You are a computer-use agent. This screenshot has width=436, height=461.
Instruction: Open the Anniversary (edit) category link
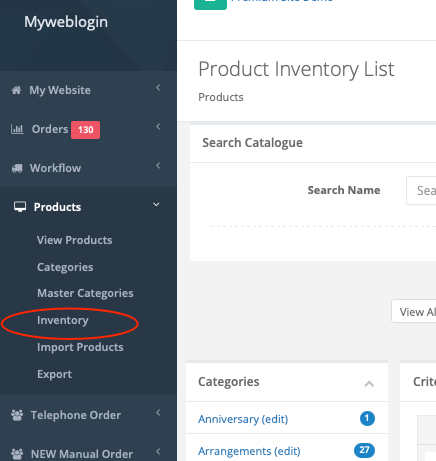tap(243, 419)
